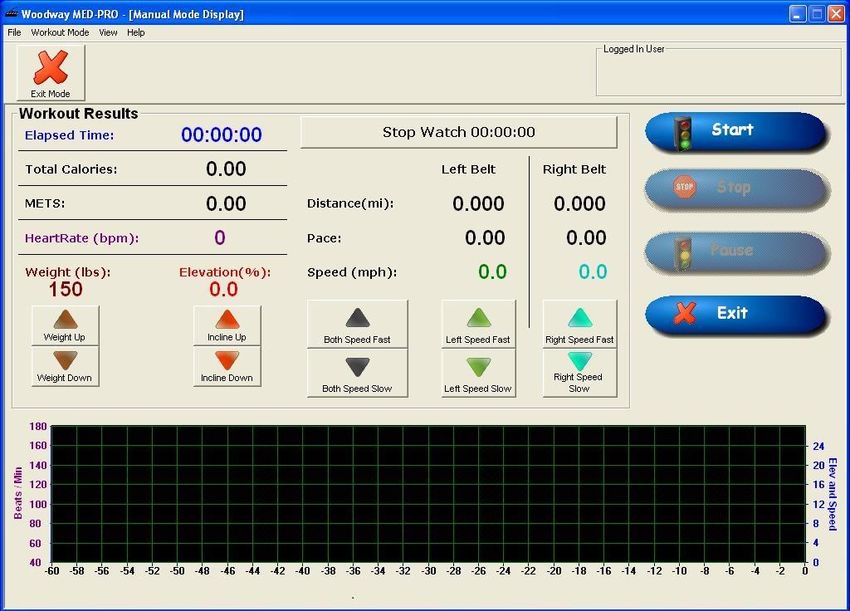Open the View menu
850x611 pixels.
tap(108, 33)
